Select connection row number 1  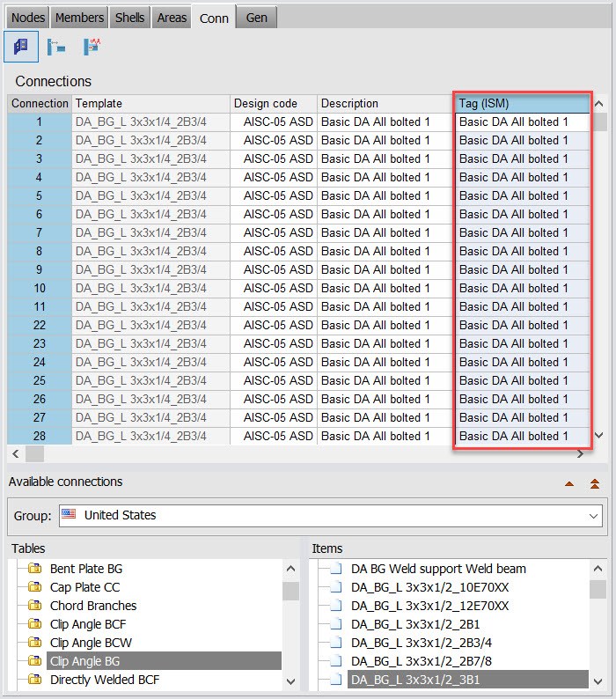point(40,121)
